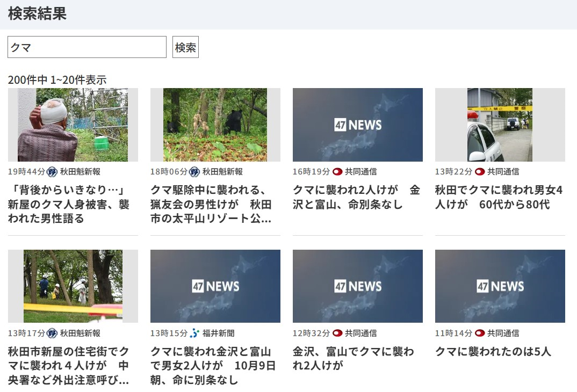Viewport: 577px width, 392px height.
Task: Click the 13時22分 timestamp
Action: 454,172
